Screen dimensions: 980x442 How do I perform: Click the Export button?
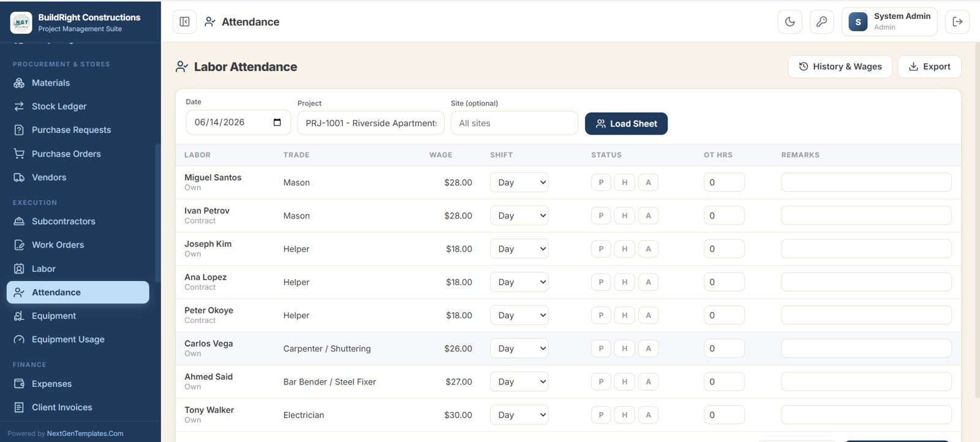pos(929,67)
